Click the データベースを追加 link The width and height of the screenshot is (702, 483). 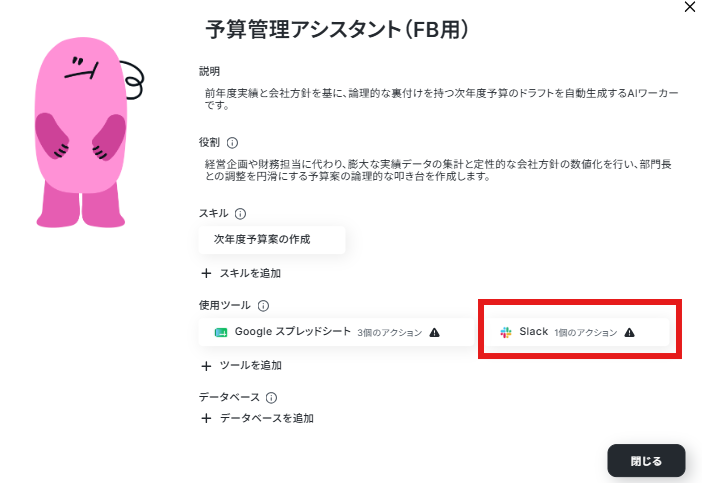[x=266, y=419]
